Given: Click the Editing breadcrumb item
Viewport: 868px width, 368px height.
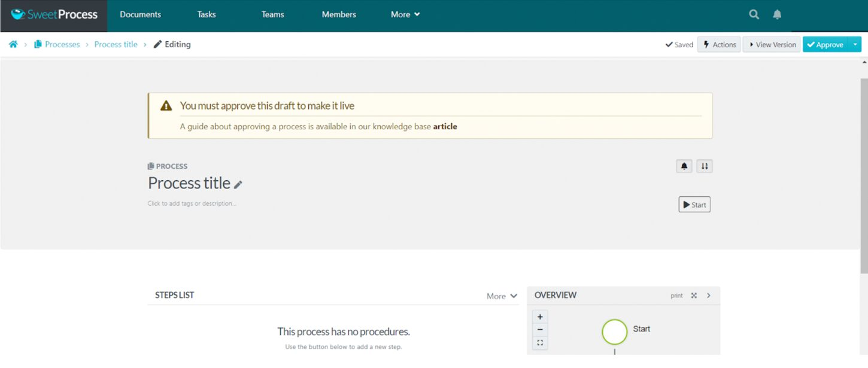Looking at the screenshot, I should tap(172, 44).
